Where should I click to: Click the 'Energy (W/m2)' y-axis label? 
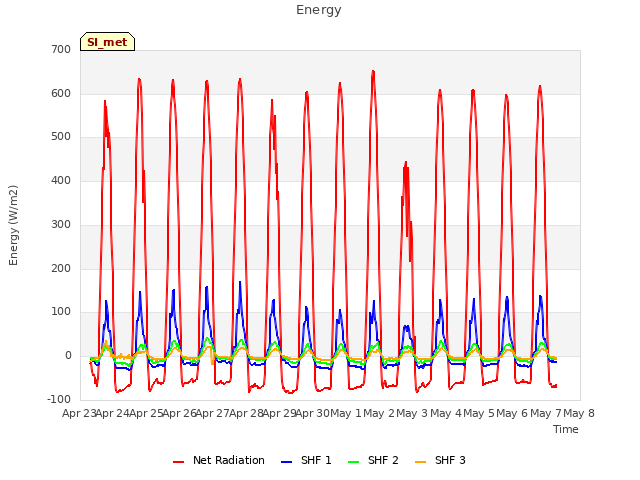[13, 225]
